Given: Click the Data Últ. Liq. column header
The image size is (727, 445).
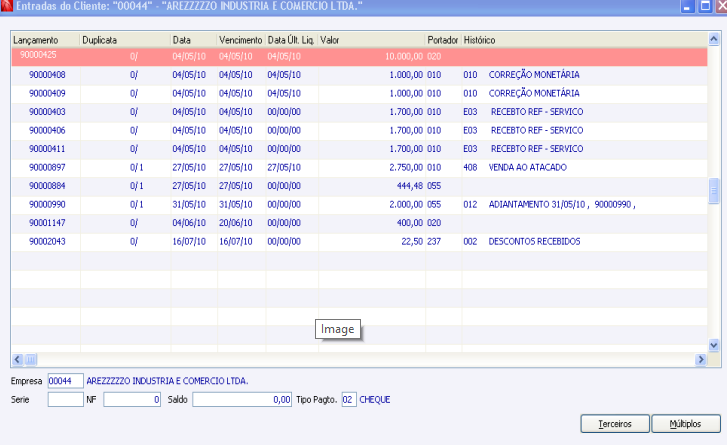Looking at the screenshot, I should point(292,40).
